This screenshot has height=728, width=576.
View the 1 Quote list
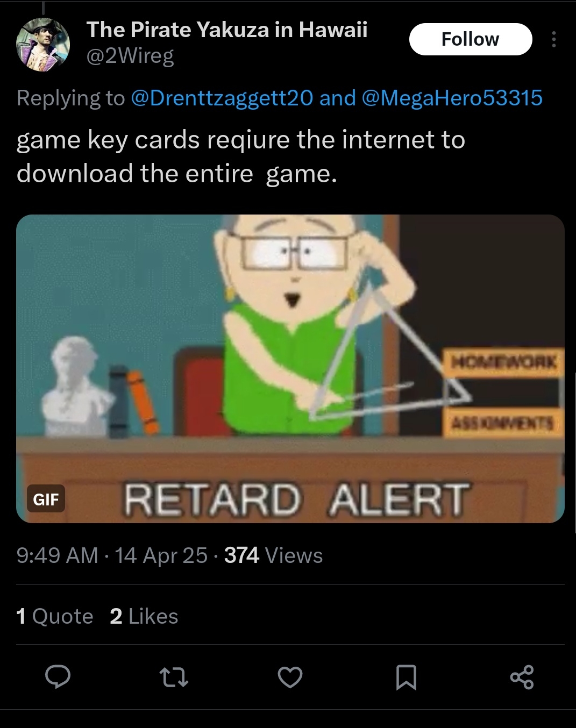tap(55, 616)
